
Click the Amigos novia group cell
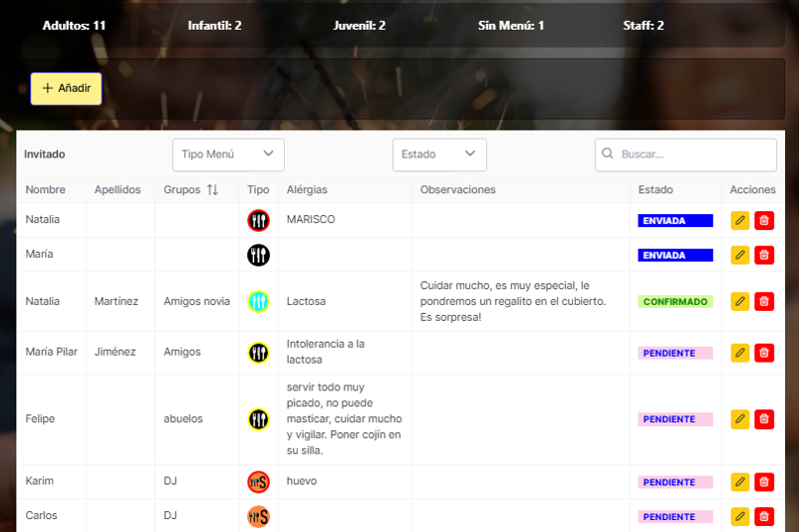click(196, 301)
